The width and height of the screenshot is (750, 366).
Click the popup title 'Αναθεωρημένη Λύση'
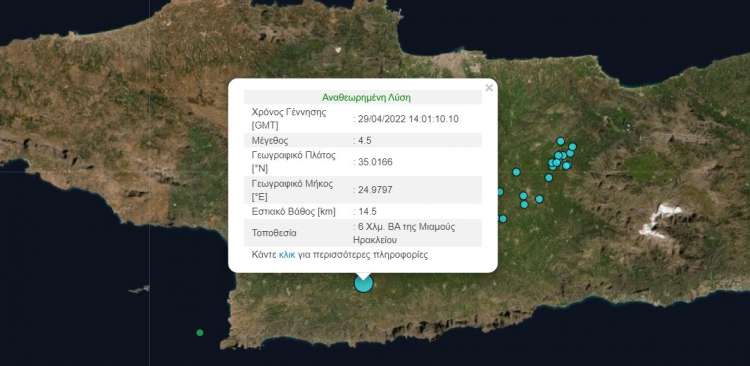click(x=366, y=98)
